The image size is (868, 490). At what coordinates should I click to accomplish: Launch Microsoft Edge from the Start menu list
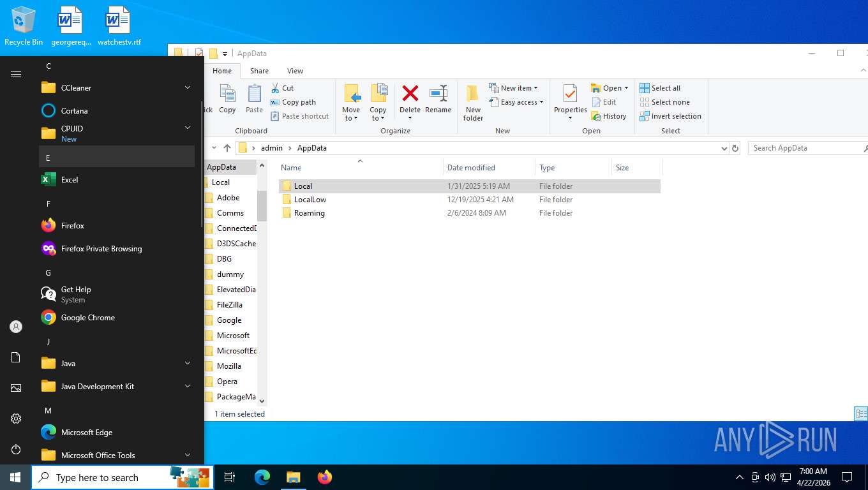(x=117, y=433)
